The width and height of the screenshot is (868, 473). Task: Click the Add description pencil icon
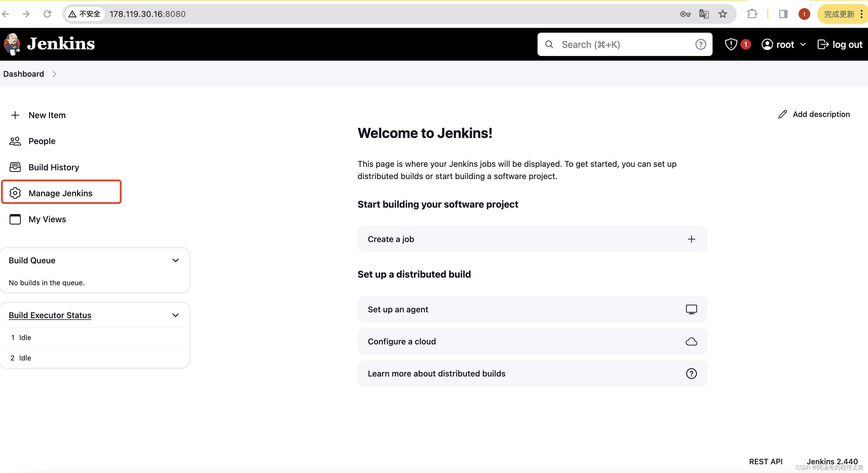[783, 115]
